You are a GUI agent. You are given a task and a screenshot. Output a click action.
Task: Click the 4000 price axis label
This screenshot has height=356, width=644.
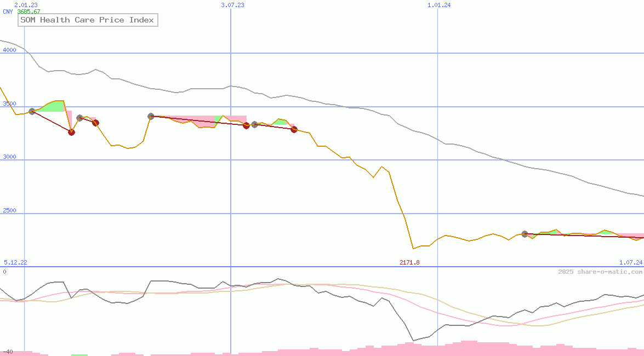[x=9, y=50]
